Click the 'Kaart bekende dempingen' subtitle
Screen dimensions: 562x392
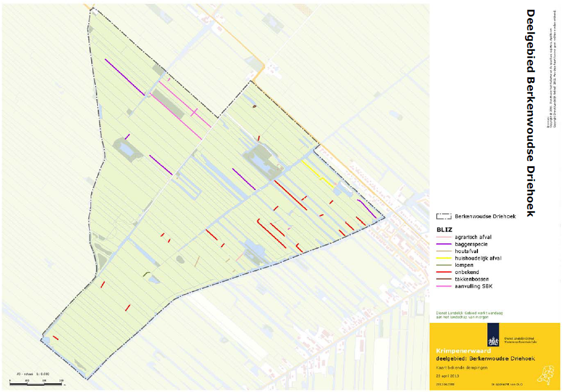(x=461, y=368)
